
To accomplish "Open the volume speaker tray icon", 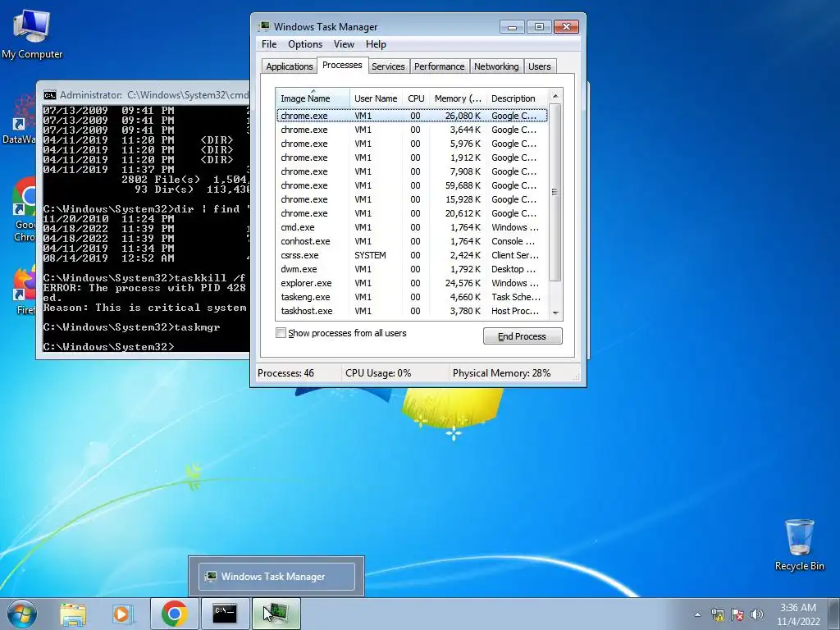I will coord(757,614).
